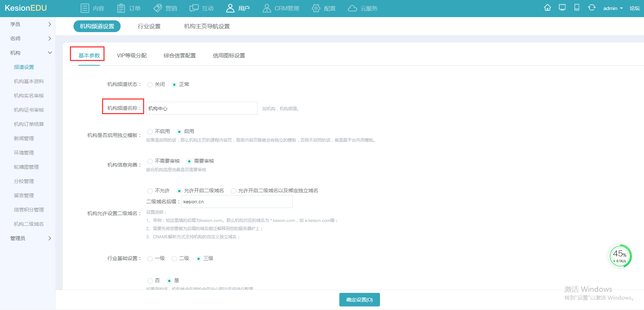Open the 内容 content menu icon

[x=85, y=8]
